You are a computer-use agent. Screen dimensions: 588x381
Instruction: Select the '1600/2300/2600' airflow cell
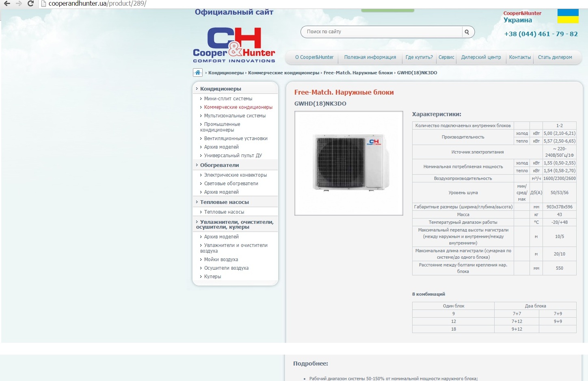tap(560, 178)
